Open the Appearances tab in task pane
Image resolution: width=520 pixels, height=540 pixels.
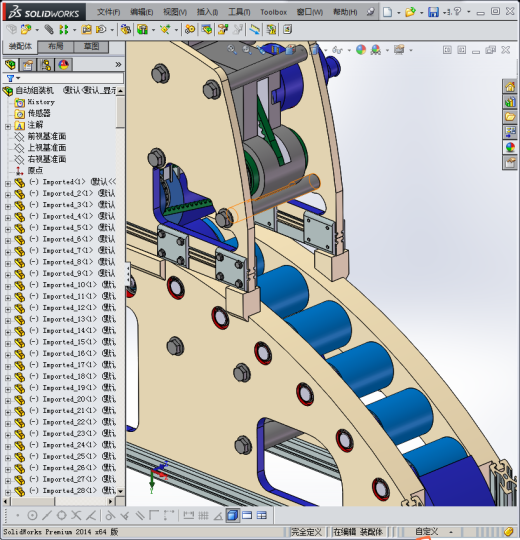(510, 147)
